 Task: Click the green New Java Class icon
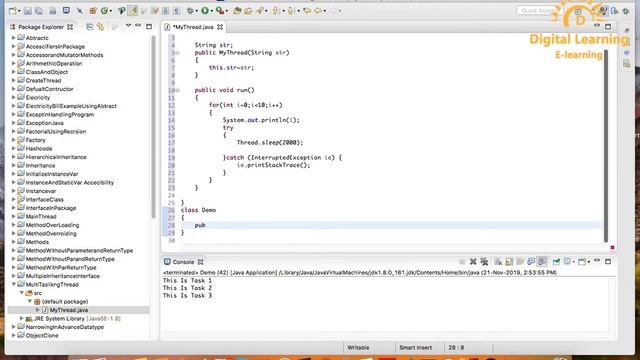point(104,11)
